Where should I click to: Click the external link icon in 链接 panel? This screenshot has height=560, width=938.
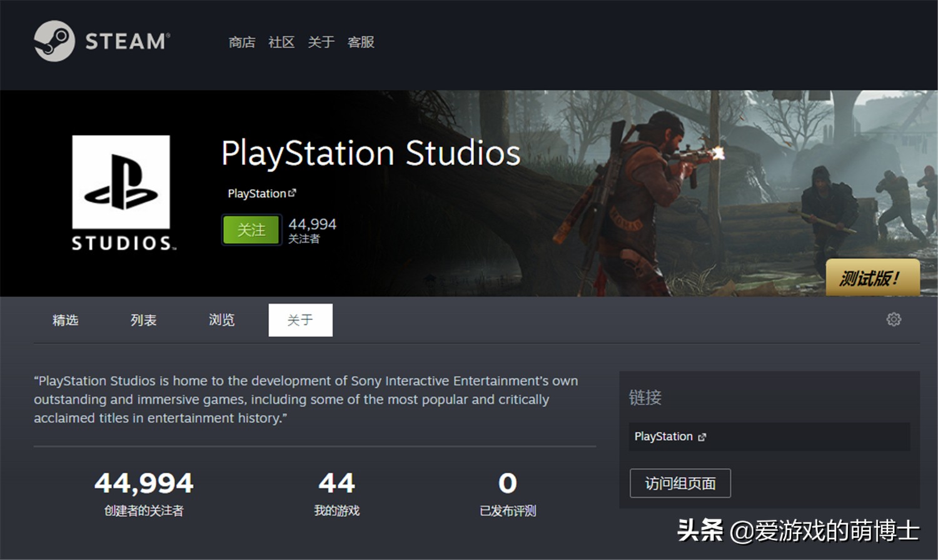[x=702, y=437]
